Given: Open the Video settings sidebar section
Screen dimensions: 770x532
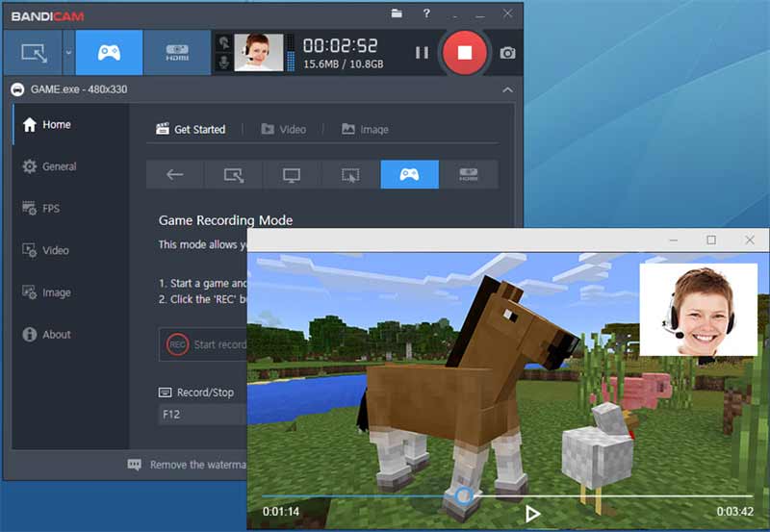Looking at the screenshot, I should (70, 250).
